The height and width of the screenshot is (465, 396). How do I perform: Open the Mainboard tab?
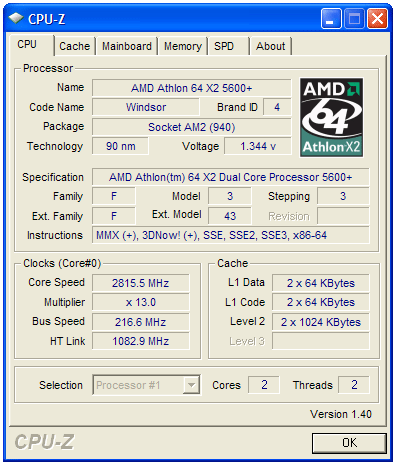point(127,46)
